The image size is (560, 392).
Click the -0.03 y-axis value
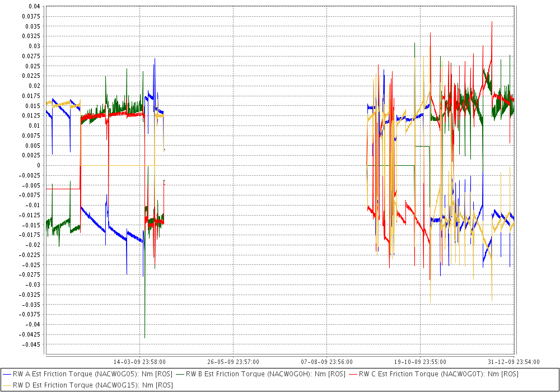(33, 284)
